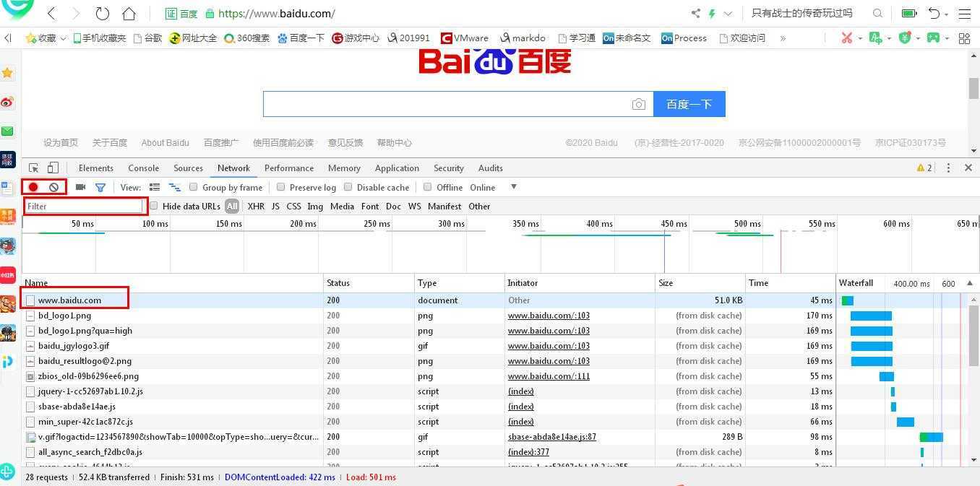The width and height of the screenshot is (980, 486).
Task: Filter requests by XHR type
Action: [x=256, y=206]
